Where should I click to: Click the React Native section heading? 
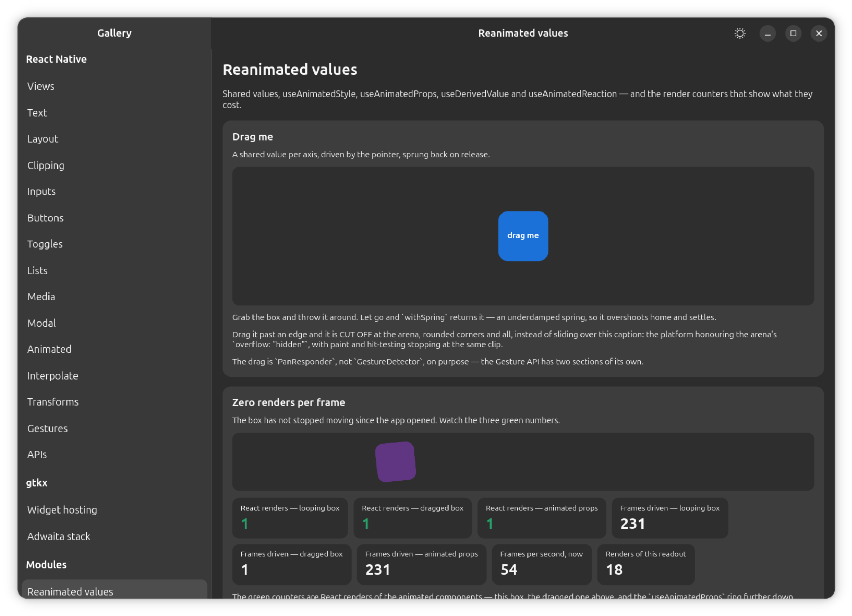pos(56,59)
